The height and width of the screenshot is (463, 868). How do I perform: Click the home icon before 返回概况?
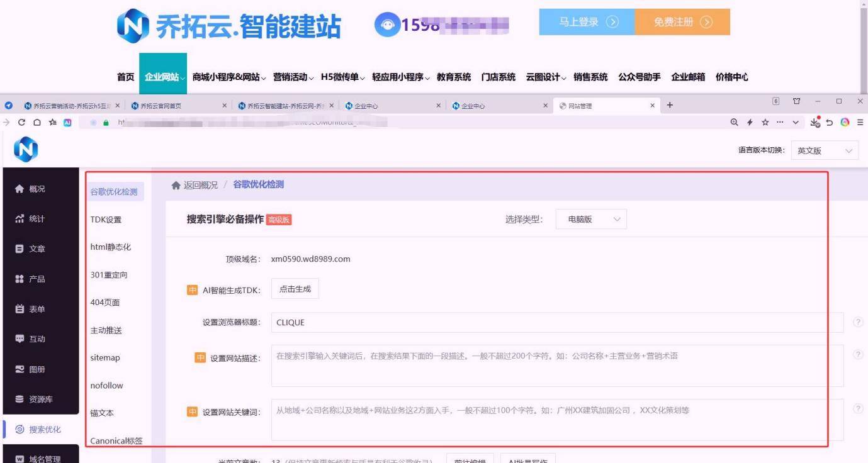tap(176, 185)
